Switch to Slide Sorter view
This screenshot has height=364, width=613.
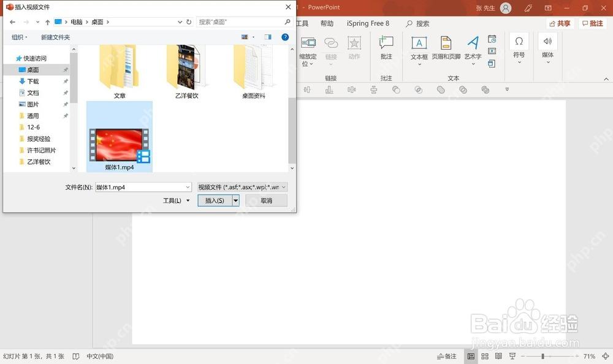tap(485, 356)
